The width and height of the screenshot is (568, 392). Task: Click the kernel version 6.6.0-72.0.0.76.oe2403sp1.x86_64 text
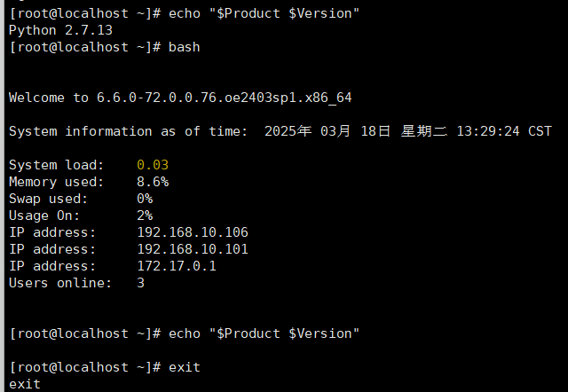(x=224, y=98)
